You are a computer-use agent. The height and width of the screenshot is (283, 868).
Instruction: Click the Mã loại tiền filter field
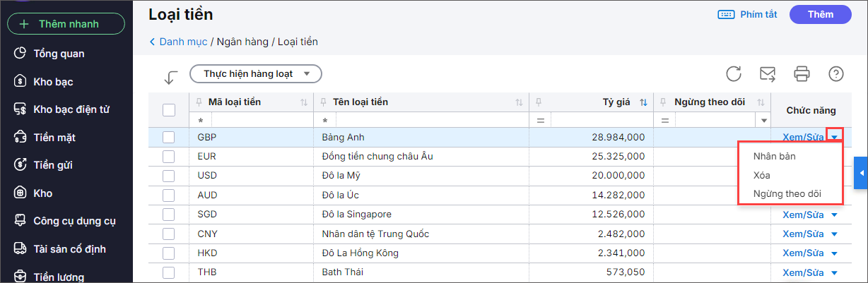coord(254,121)
